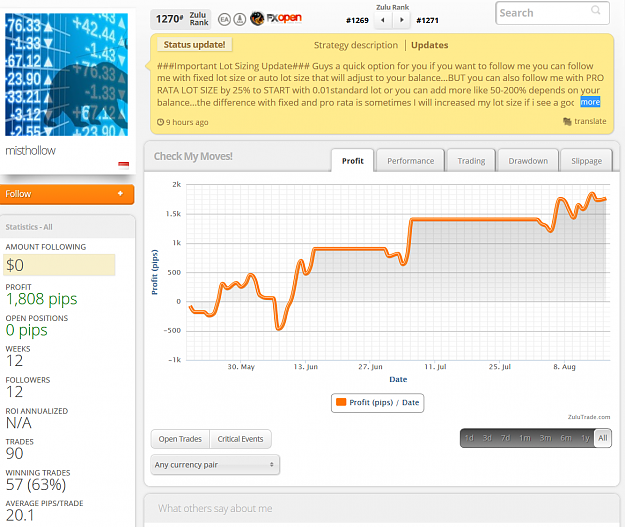This screenshot has height=527, width=625.
Task: Switch to the Profit tab
Action: pyautogui.click(x=352, y=161)
